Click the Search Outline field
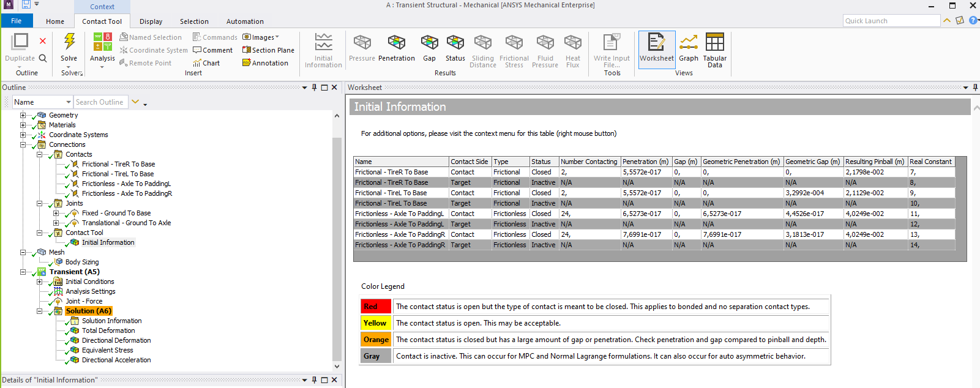The width and height of the screenshot is (980, 388). (x=100, y=102)
